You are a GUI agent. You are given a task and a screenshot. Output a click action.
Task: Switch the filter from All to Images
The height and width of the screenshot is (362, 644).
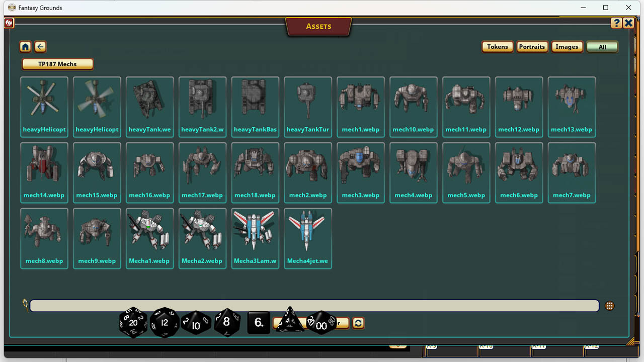567,46
